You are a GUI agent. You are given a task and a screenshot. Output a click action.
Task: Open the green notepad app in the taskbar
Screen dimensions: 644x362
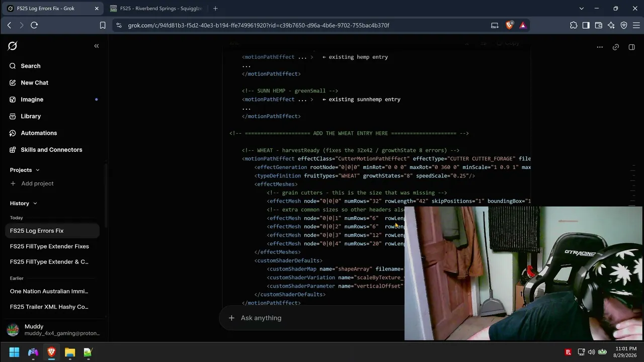(88, 352)
